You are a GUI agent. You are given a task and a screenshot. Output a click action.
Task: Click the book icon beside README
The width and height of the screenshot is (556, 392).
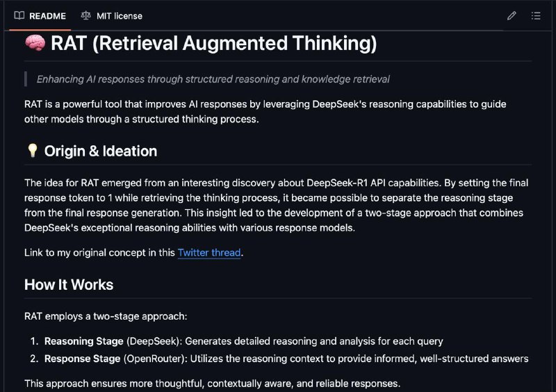pos(19,15)
